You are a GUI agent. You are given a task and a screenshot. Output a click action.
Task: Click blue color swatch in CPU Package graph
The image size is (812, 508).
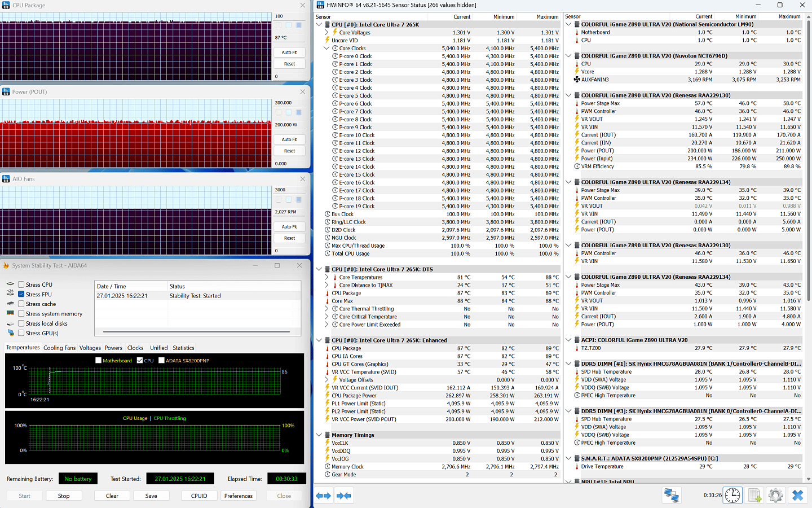point(299,25)
